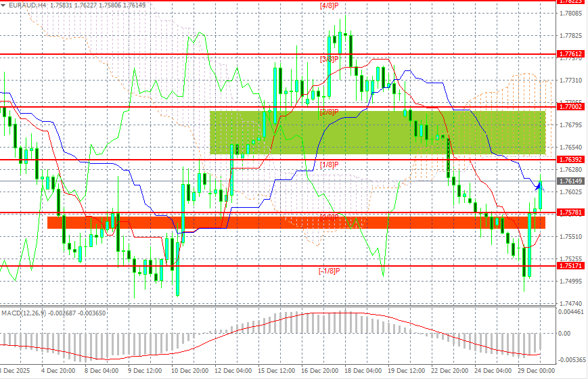Click the 9 Dec 12:00 time label
588x379 pixels.
coord(145,371)
